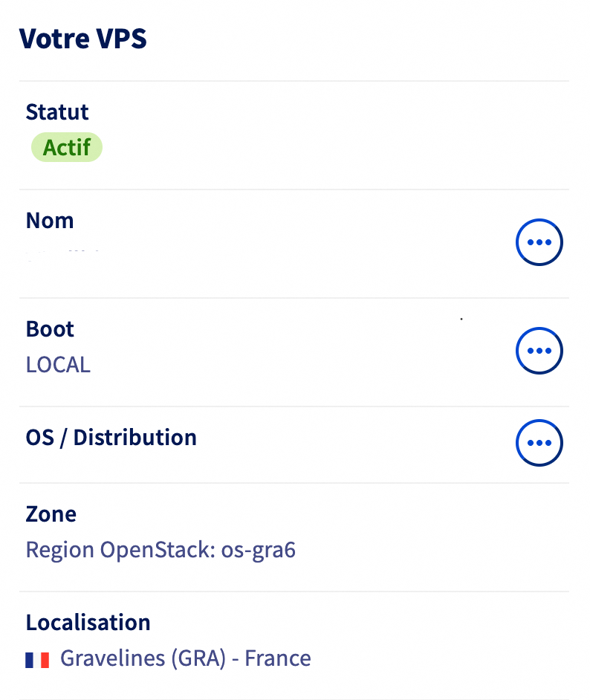Click the Boot label
This screenshot has height=700, width=590.
tap(50, 329)
